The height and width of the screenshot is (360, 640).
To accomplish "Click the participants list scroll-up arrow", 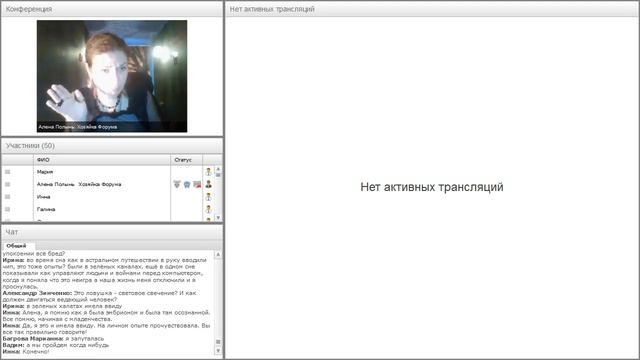I will 218,169.
